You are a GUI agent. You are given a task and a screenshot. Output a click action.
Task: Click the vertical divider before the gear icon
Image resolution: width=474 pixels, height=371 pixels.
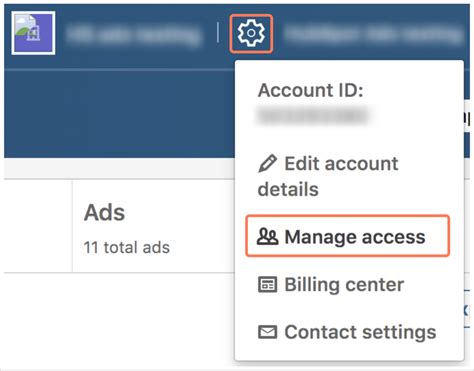coord(217,32)
